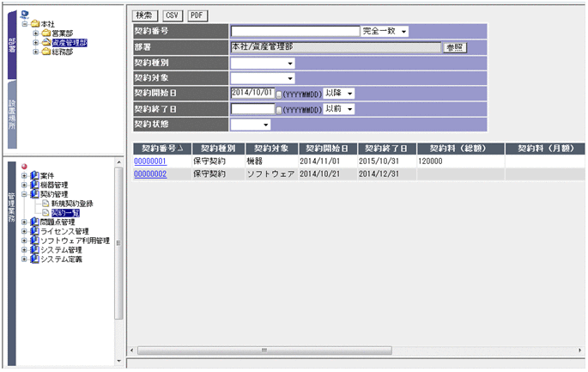Open the 完全一致 match-type dropdown
The width and height of the screenshot is (588, 372).
(x=385, y=31)
